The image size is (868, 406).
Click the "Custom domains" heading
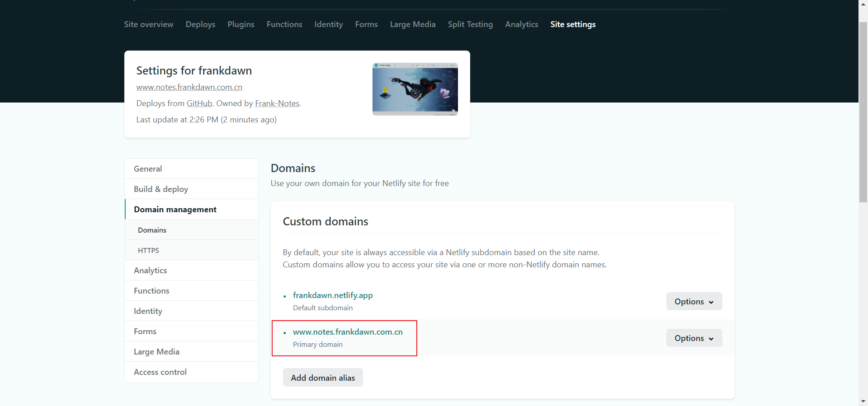pos(325,222)
